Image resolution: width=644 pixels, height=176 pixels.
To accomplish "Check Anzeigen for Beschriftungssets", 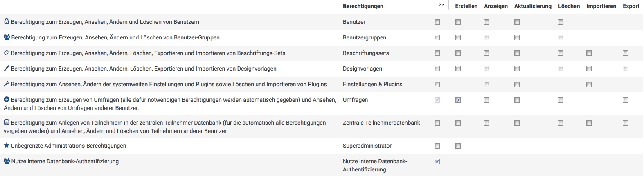I will coord(486,53).
